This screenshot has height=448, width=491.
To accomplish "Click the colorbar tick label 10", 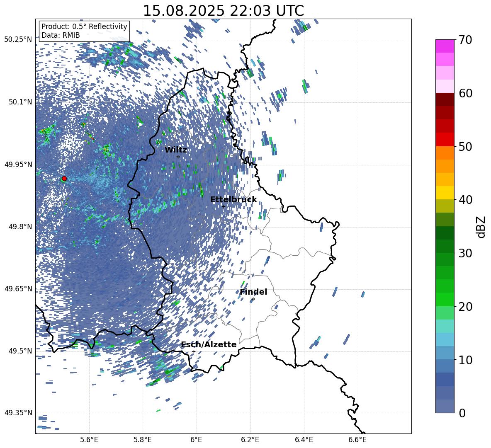I will [465, 359].
